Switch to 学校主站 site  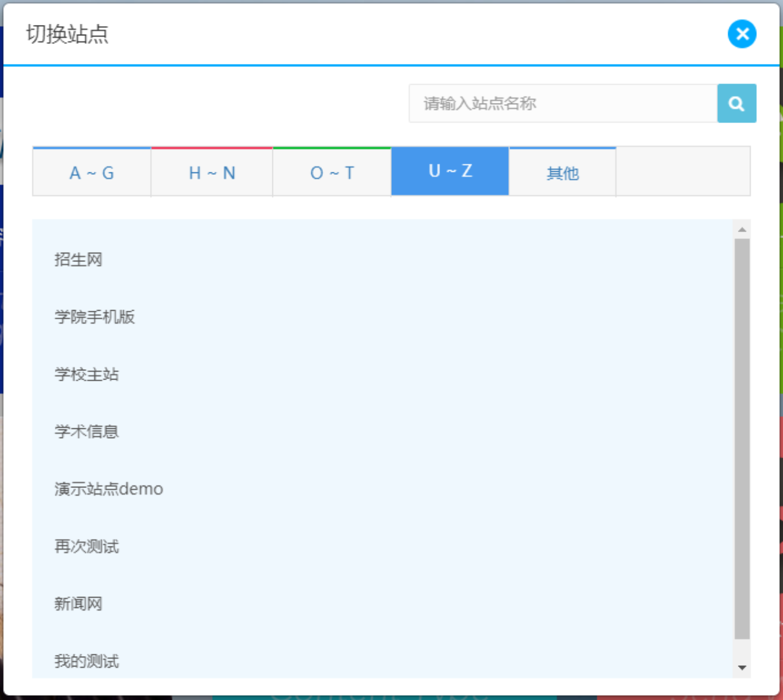point(87,374)
